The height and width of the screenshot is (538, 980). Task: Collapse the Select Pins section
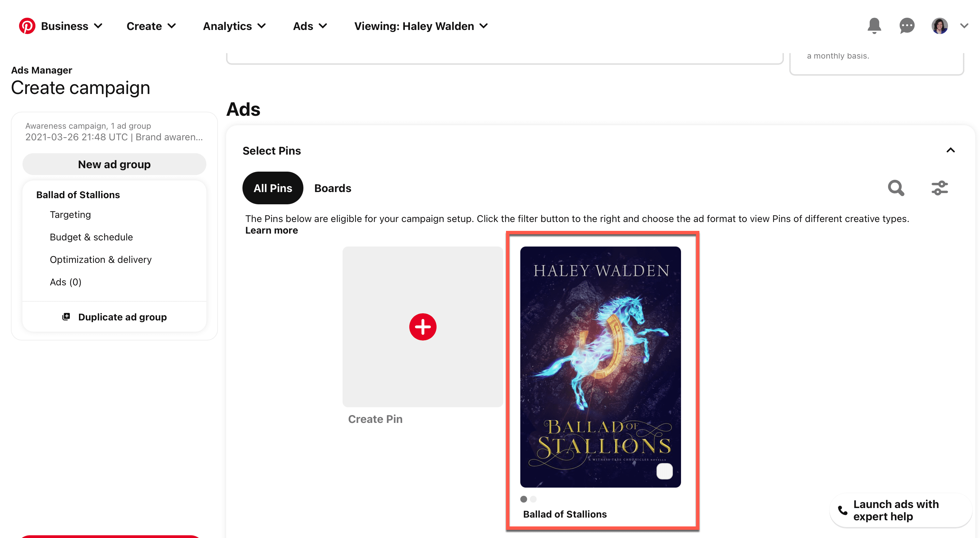[950, 150]
